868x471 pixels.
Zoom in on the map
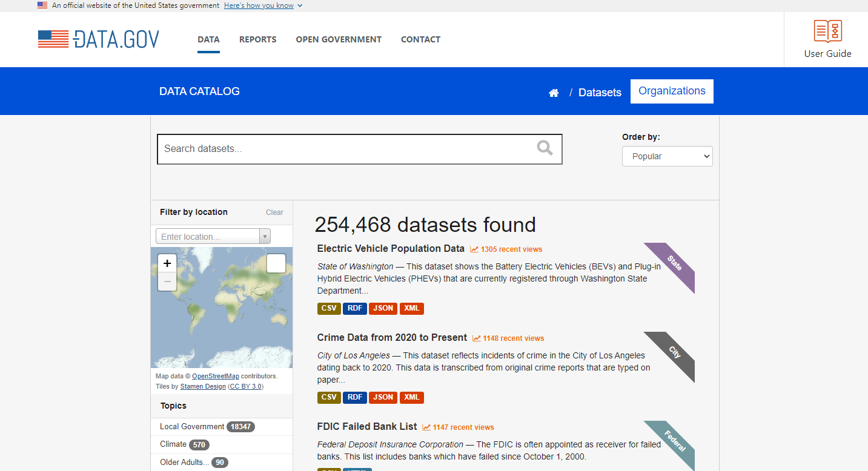pos(167,263)
